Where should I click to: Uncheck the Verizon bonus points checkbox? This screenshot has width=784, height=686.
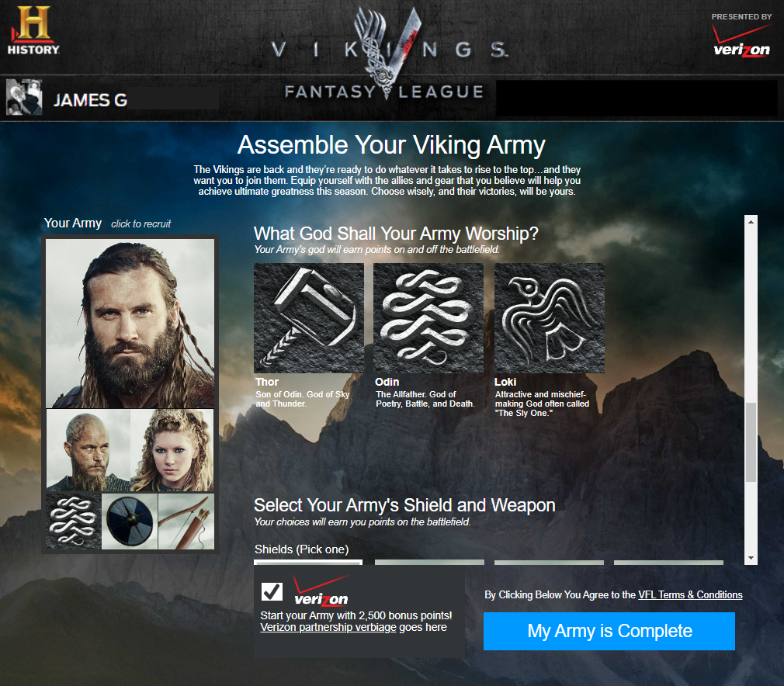pos(272,592)
